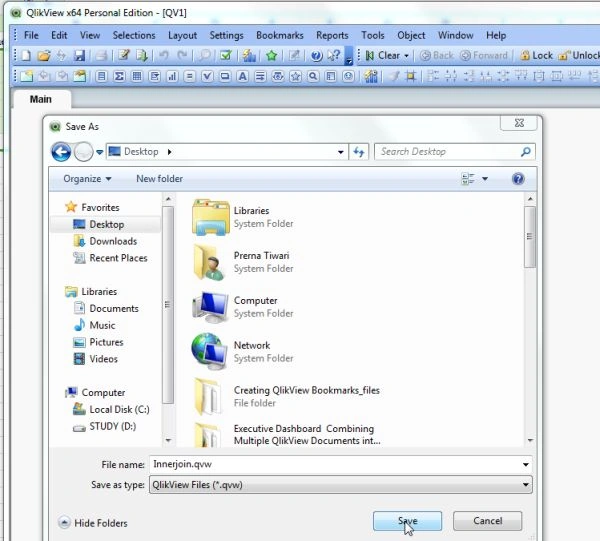Create a Text Object with the A icon
This screenshot has height=541, width=600.
tap(243, 76)
